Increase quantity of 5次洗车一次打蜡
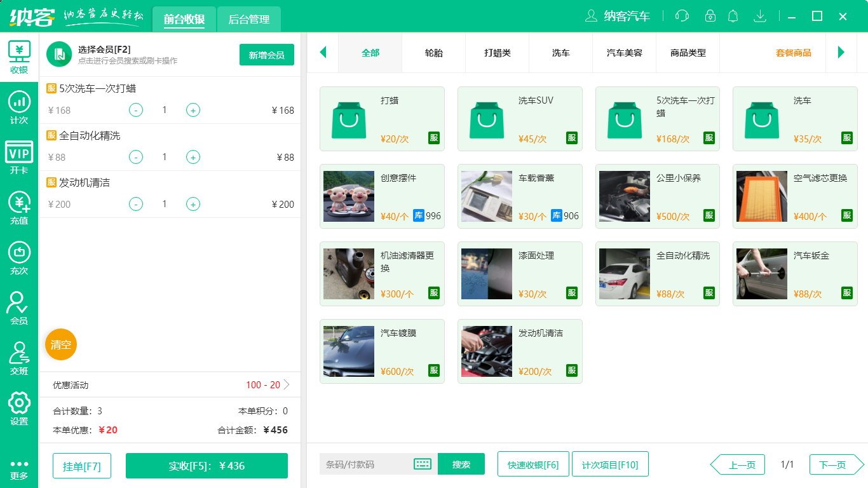Image resolution: width=868 pixels, height=488 pixels. click(x=193, y=110)
